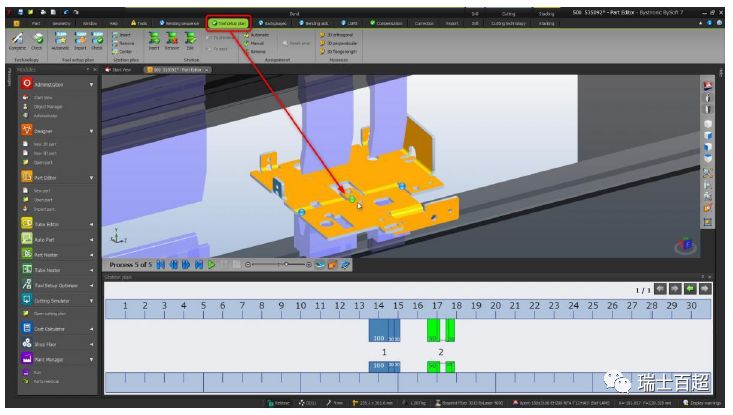The width and height of the screenshot is (733, 415).
Task: Click the Remove station icon
Action: click(x=173, y=40)
